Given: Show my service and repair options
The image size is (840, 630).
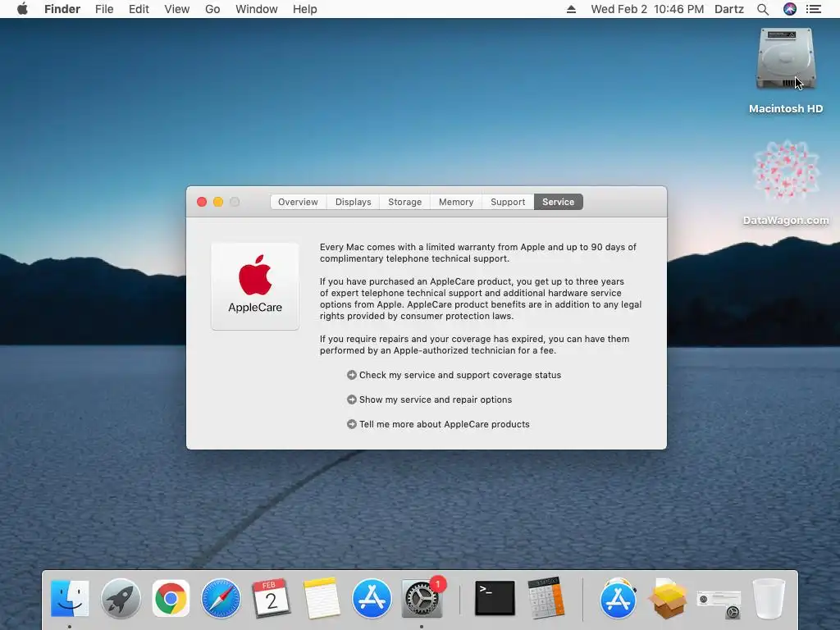Looking at the screenshot, I should (429, 399).
